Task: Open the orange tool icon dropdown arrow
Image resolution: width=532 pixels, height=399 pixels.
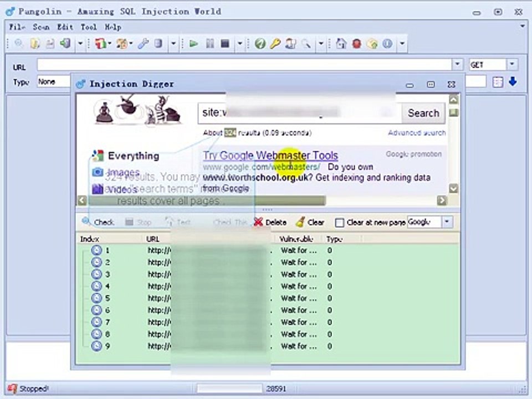Action: [x=131, y=43]
